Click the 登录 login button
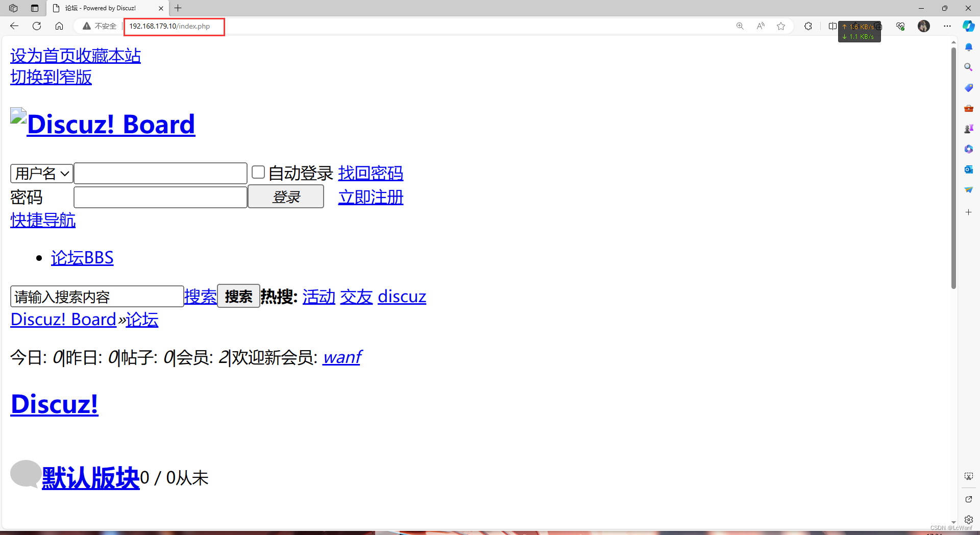Screen dimensions: 980x535 tap(285, 197)
